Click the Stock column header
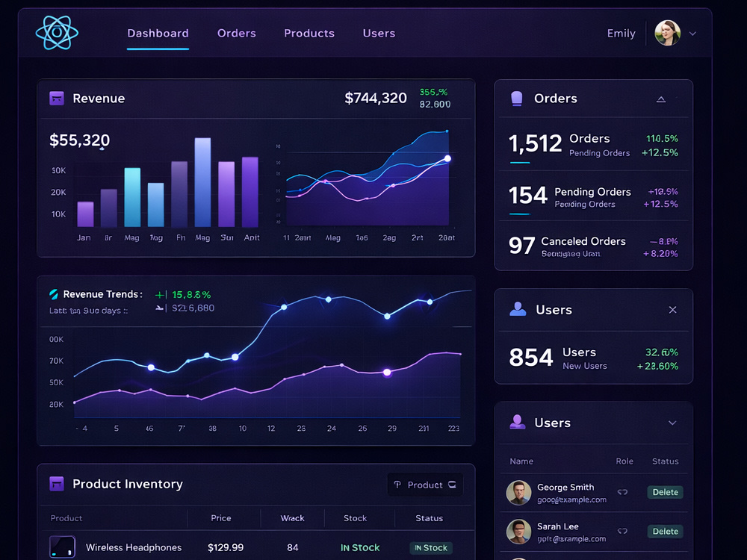The height and width of the screenshot is (560, 747). [x=355, y=518]
